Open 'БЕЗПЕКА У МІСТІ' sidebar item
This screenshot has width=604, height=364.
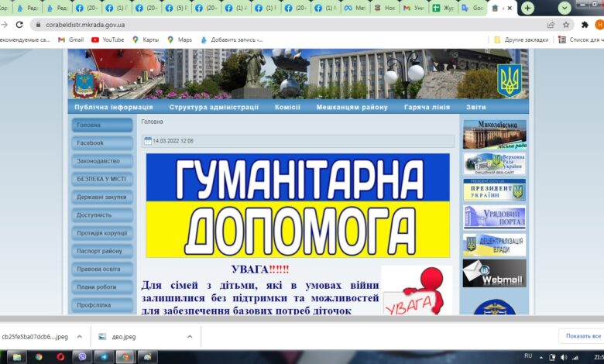point(102,179)
